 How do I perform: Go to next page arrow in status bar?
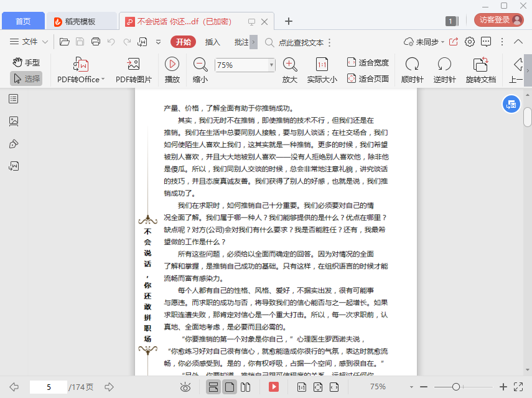pyautogui.click(x=110, y=387)
